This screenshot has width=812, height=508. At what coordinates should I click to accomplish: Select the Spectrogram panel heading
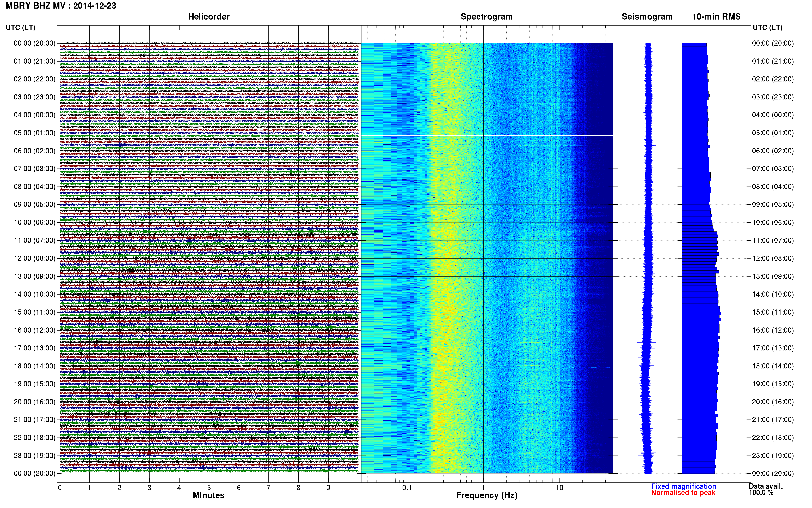(486, 16)
